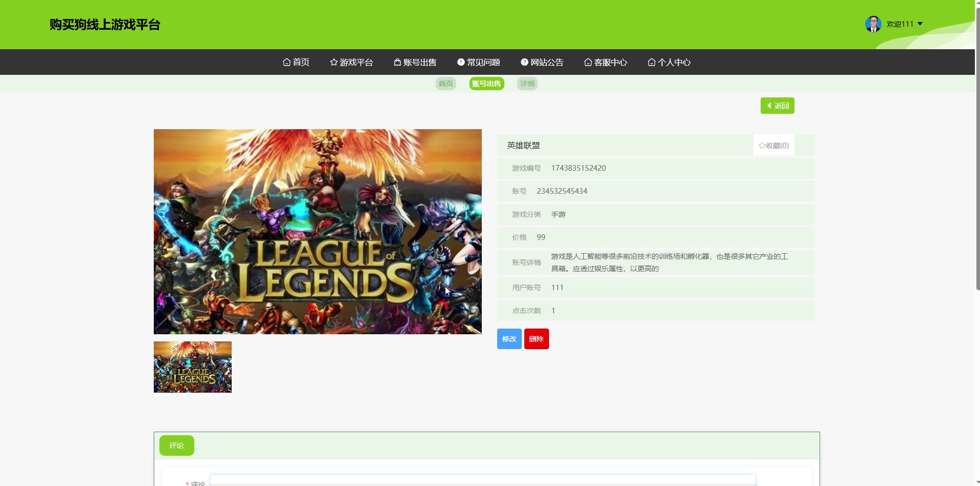Click the question mark icon beside 网站公告

click(524, 62)
